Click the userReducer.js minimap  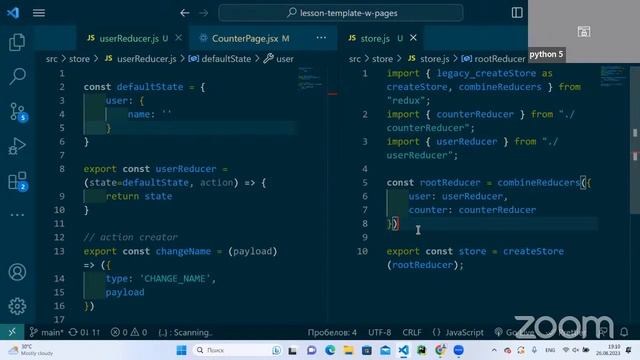tap(310, 78)
